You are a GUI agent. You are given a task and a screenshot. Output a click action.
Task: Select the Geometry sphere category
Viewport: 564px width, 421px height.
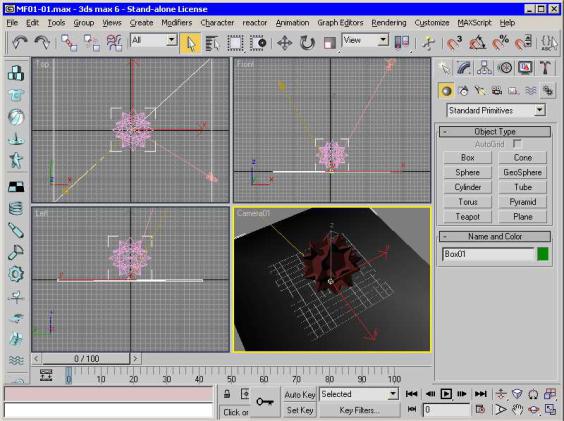(446, 91)
